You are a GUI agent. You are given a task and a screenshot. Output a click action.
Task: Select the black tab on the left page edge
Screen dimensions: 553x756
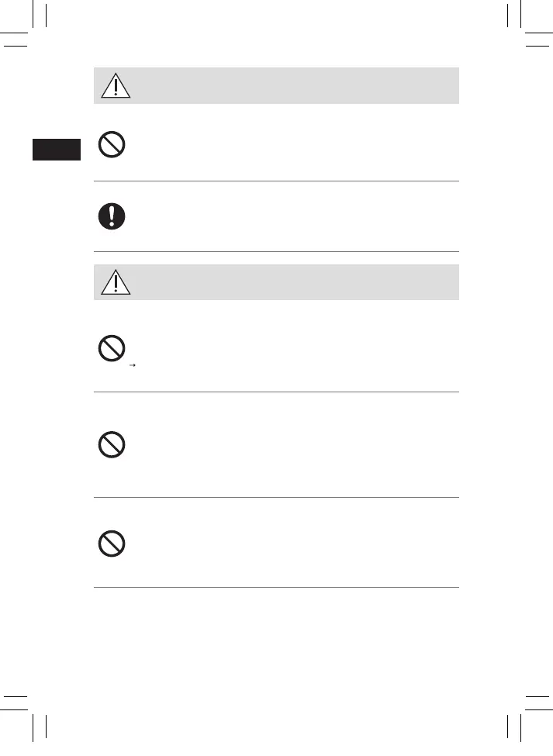tap(56, 149)
